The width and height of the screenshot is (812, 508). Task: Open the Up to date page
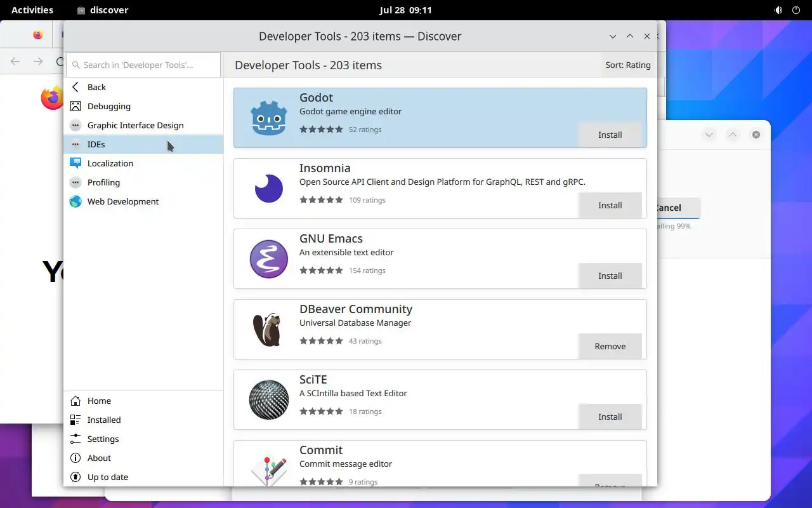click(143, 477)
